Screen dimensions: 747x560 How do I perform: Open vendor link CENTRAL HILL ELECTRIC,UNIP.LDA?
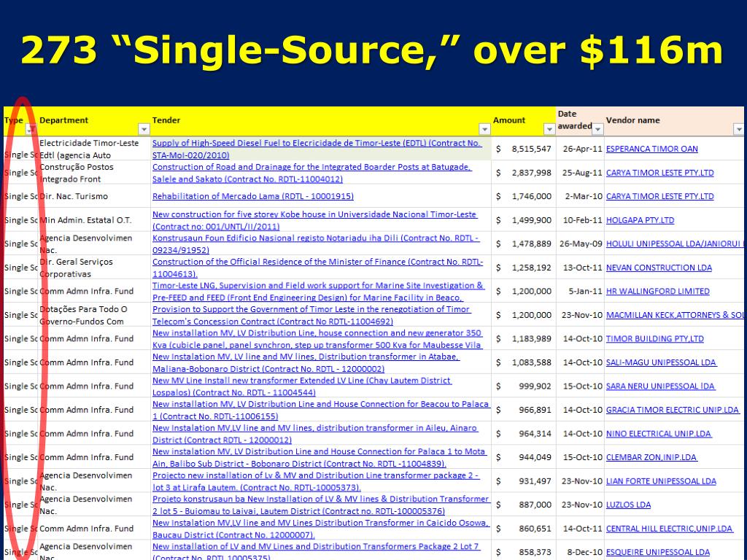click(669, 529)
